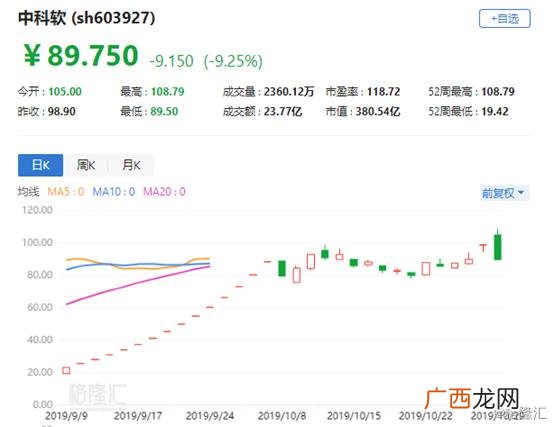Switch to the 月K monthly chart tab

131,165
